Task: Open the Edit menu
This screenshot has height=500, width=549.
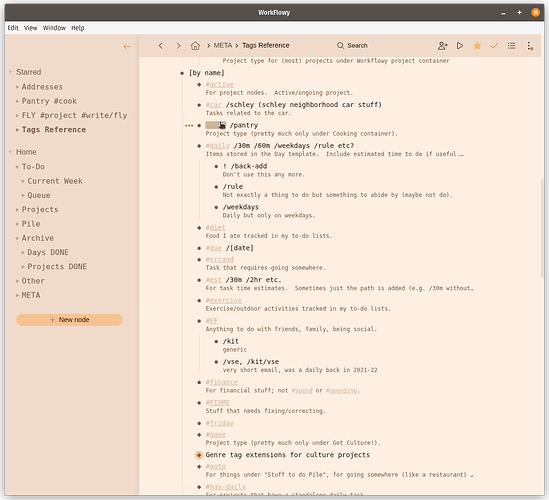Action: pyautogui.click(x=13, y=28)
